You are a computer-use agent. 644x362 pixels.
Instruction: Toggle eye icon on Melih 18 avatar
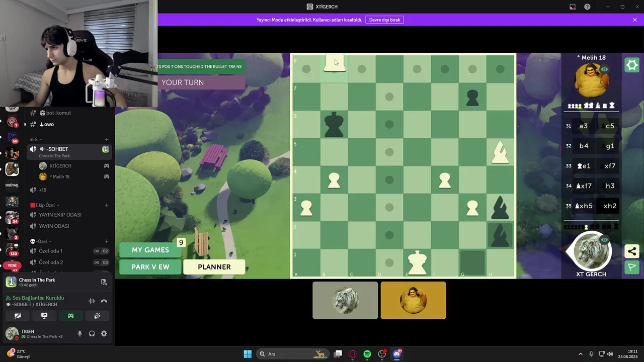[604, 69]
